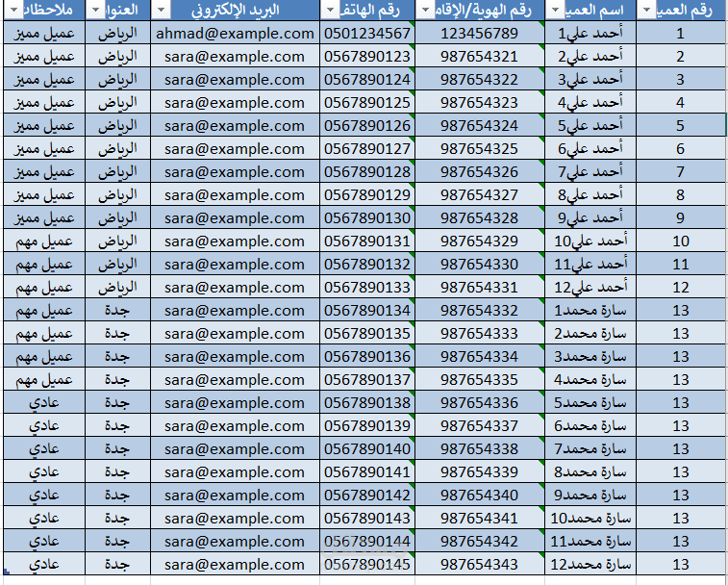Viewport: 728px width, 585px height.
Task: Click the رقم الهوية/الإقامة column header
Action: [x=480, y=11]
